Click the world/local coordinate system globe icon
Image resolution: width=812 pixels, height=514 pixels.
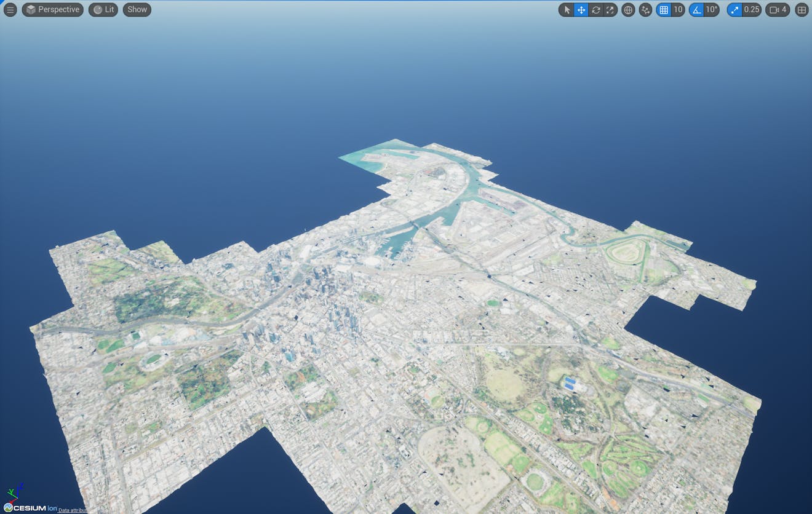[x=628, y=9]
